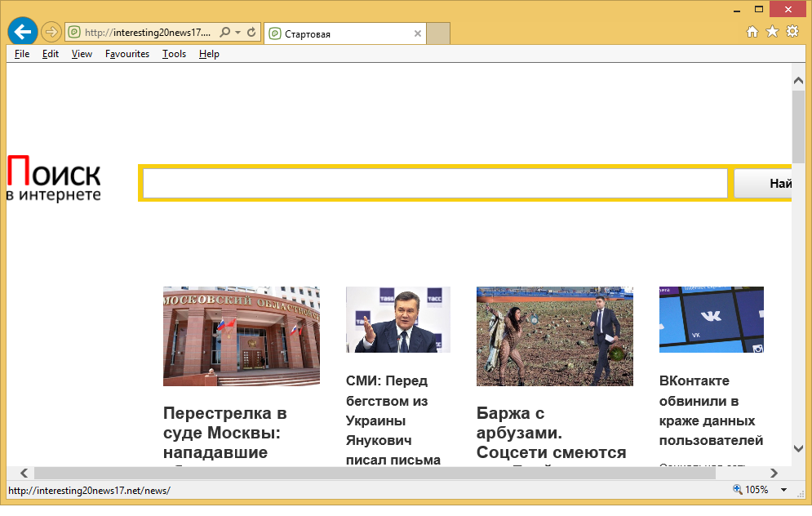
Task: Expand the address bar autocomplete dropdown
Action: point(237,33)
